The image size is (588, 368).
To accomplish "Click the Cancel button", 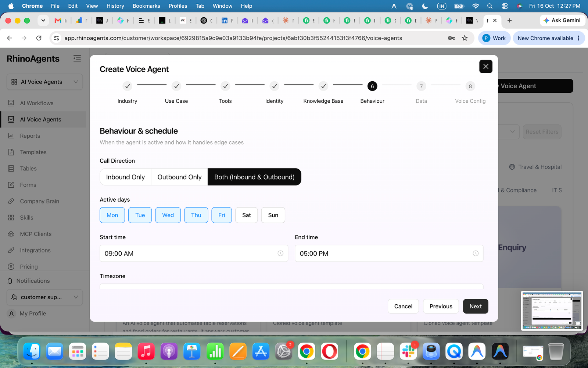I will [403, 306].
